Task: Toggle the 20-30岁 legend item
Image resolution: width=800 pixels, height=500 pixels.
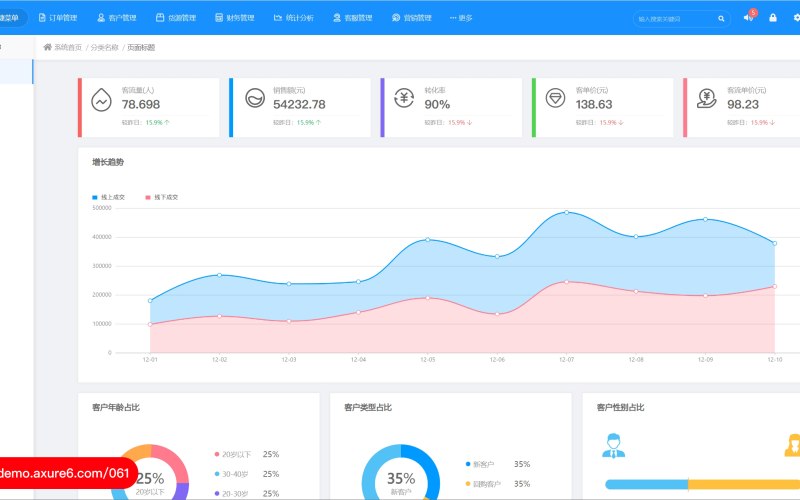Action: (x=231, y=493)
